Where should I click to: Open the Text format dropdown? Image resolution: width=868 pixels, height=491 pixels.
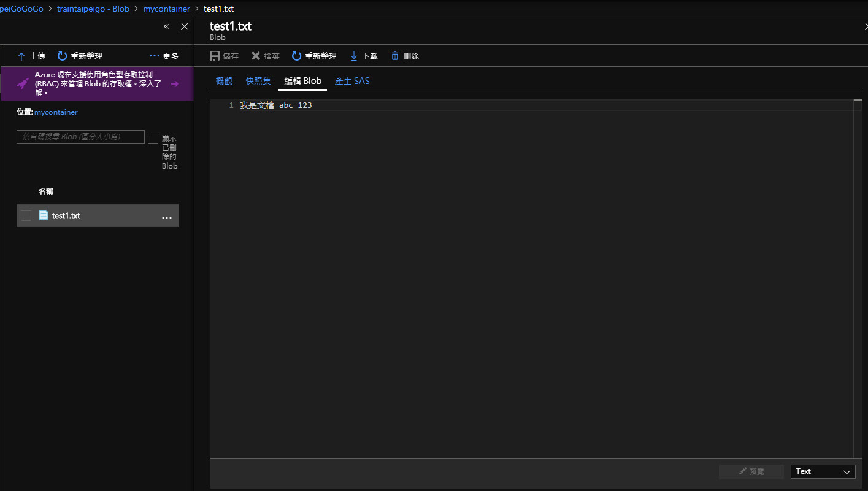click(823, 471)
